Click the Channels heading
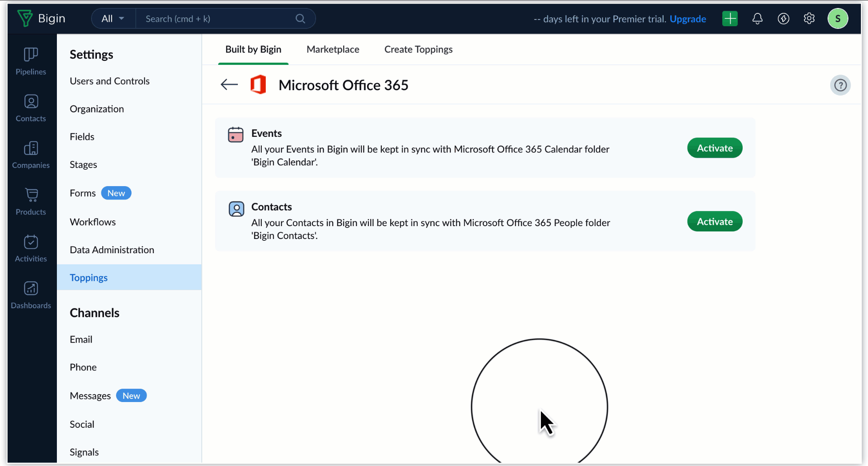 (94, 313)
